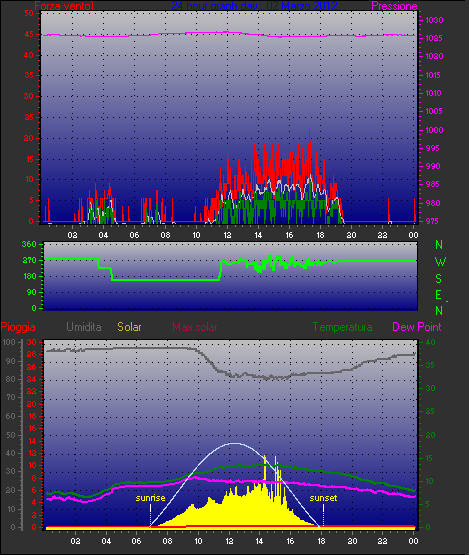Click the 360 wind direction axis value
The width and height of the screenshot is (469, 555).
tap(29, 244)
